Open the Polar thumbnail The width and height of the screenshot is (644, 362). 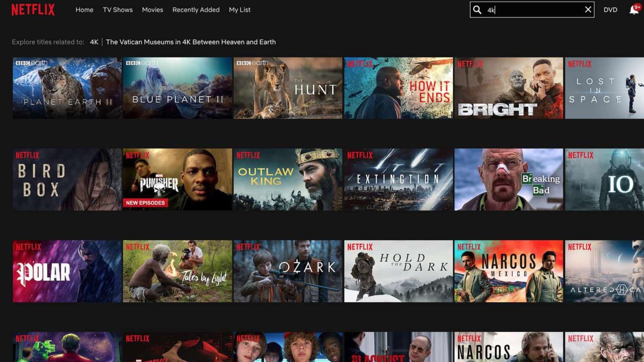[67, 271]
